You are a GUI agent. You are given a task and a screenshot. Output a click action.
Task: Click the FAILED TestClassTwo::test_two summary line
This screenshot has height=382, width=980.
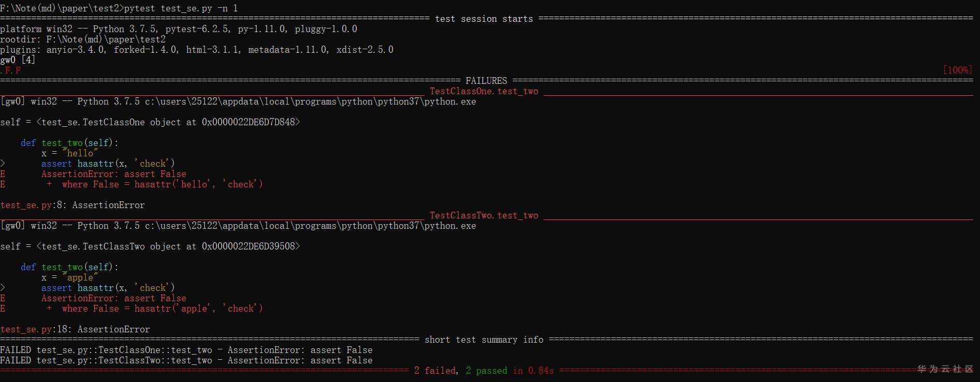(186, 360)
